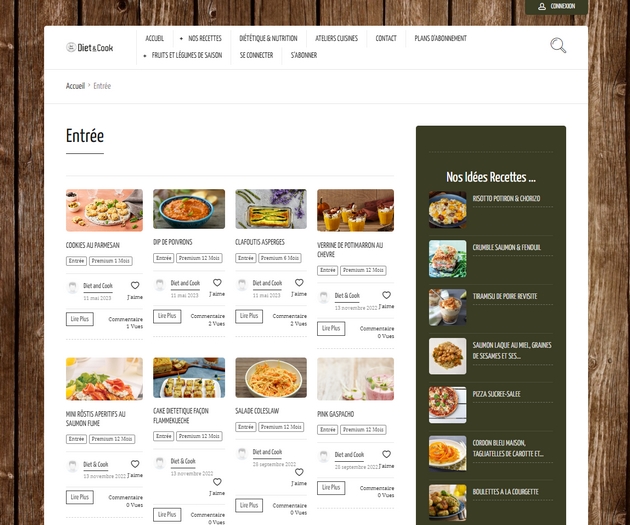Like Salade Coleslaw with heart icon
630x525 pixels.
299,472
